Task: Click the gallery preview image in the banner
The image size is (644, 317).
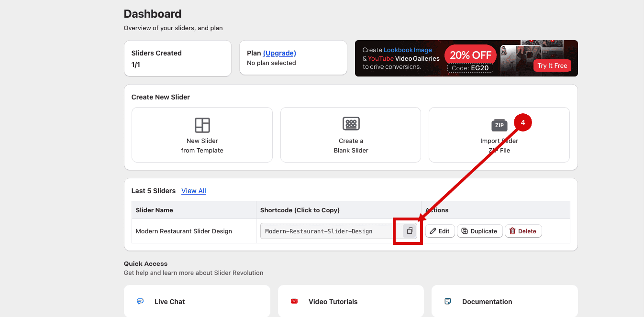Action: [516, 57]
